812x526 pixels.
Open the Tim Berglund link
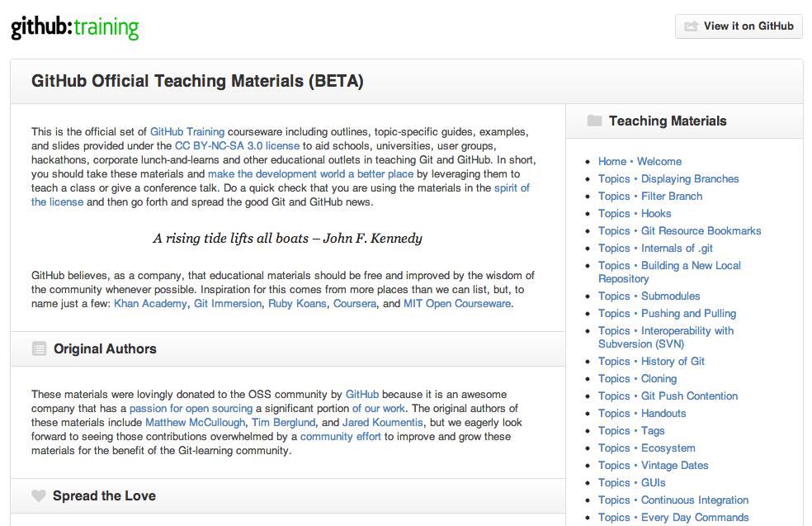pos(284,422)
